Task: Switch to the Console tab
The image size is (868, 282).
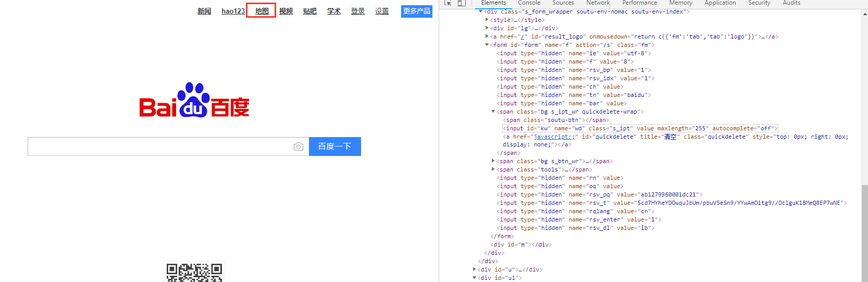Action: pyautogui.click(x=529, y=3)
